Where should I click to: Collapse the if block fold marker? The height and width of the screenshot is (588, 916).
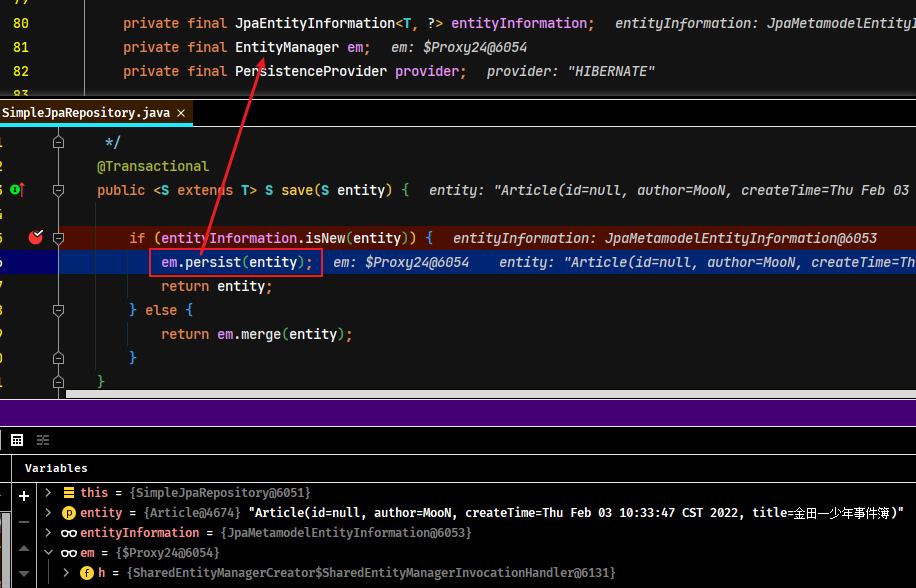58,238
